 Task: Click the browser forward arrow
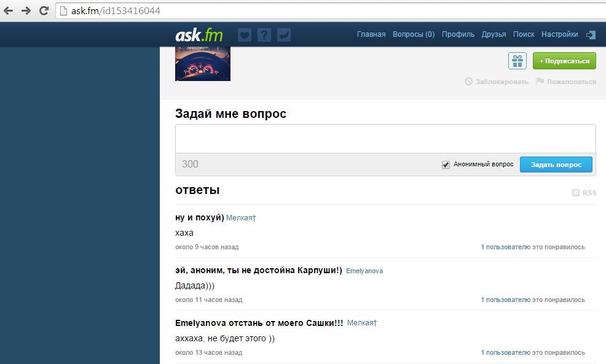[x=26, y=11]
